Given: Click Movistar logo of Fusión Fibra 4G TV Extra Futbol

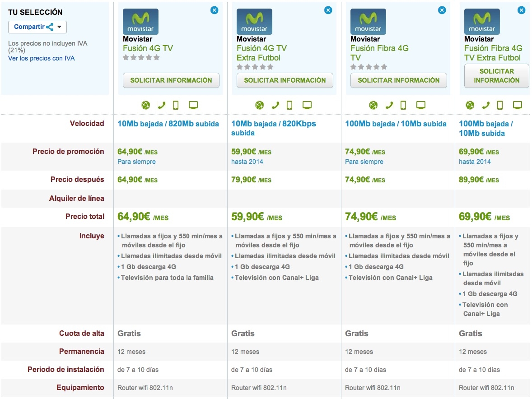Looking at the screenshot, I should coord(482,21).
